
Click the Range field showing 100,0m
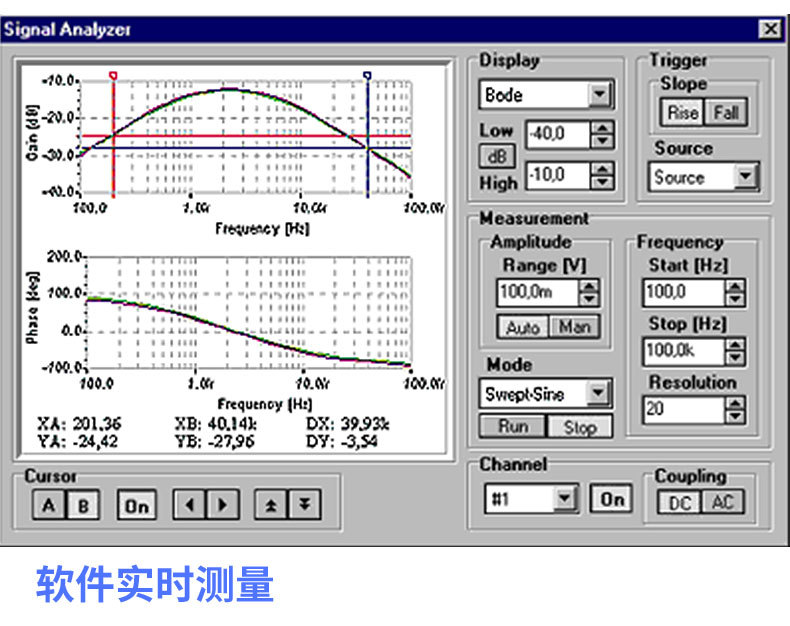[538, 293]
